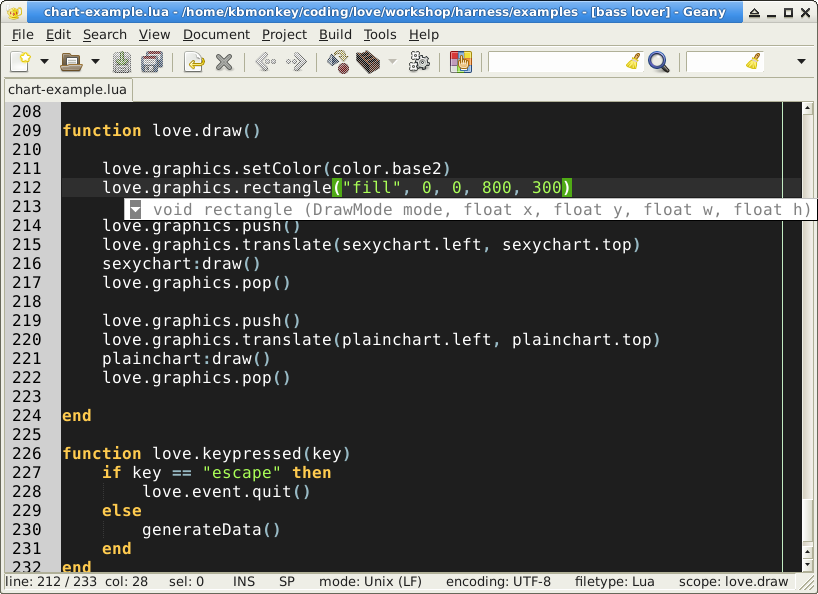Close the current file with the X icon

point(224,62)
